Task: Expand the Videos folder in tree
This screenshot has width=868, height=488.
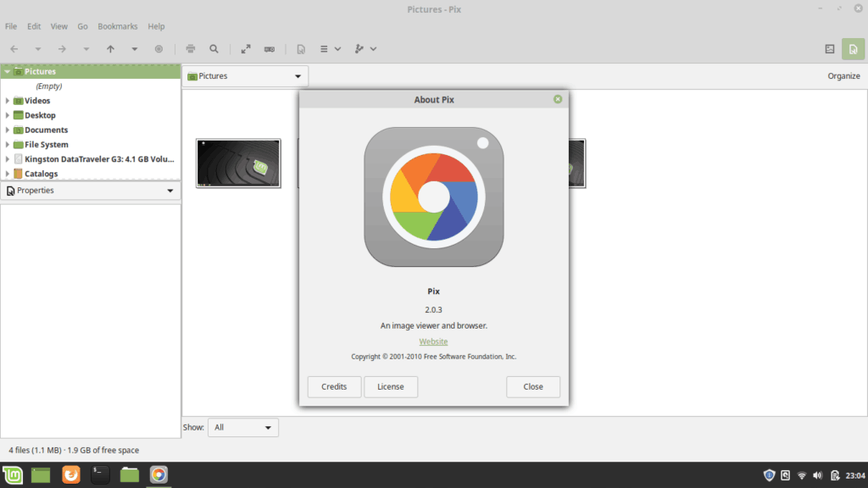Action: (x=7, y=101)
